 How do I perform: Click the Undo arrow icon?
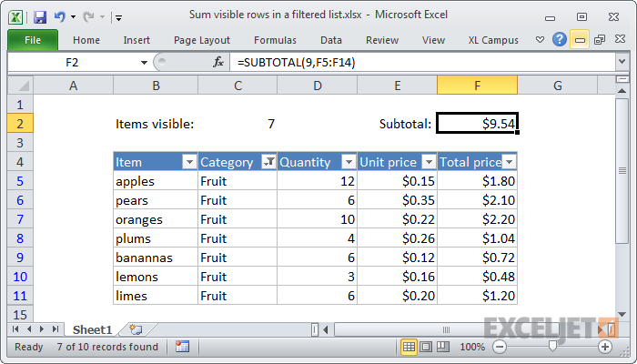60,17
